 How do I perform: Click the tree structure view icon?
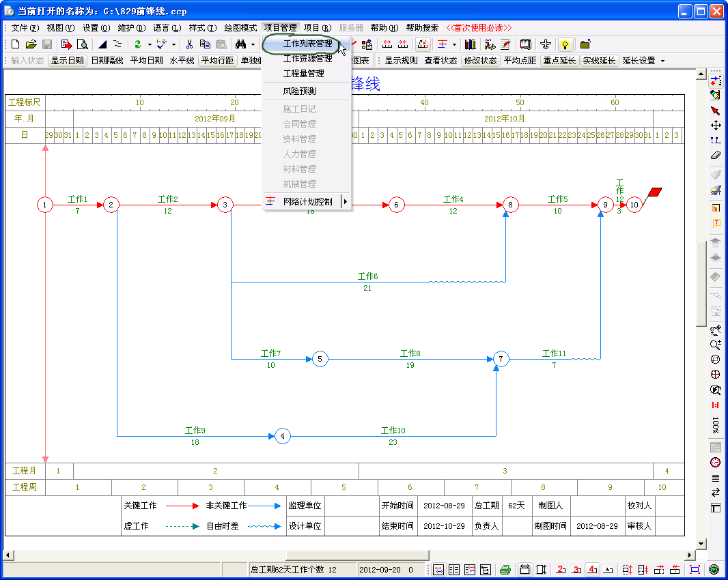[486, 570]
